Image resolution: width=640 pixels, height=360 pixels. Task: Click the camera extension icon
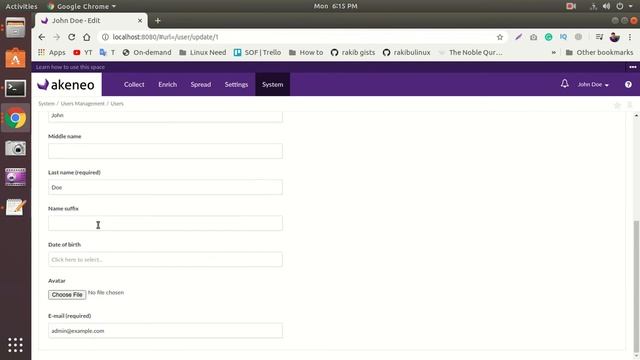click(533, 37)
